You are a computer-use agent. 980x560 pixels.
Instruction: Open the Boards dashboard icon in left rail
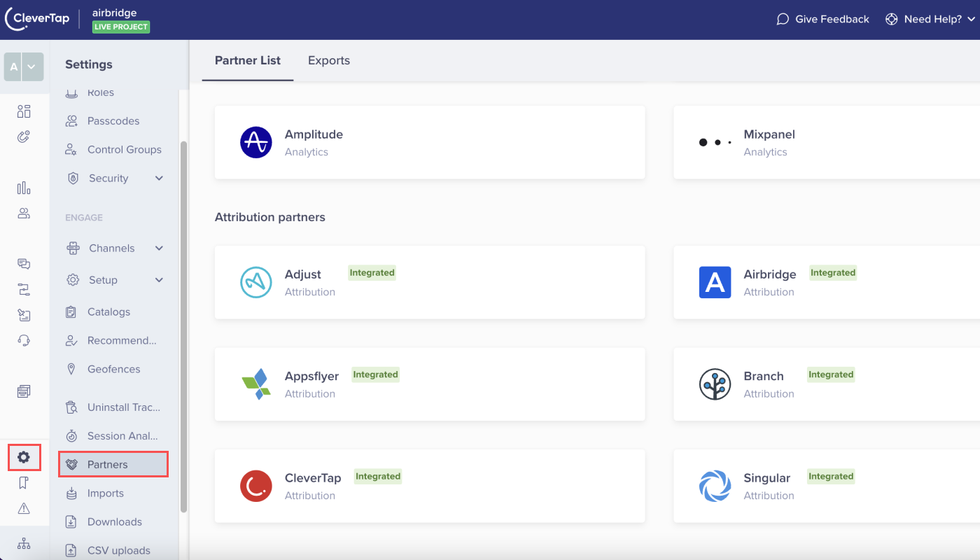24,111
